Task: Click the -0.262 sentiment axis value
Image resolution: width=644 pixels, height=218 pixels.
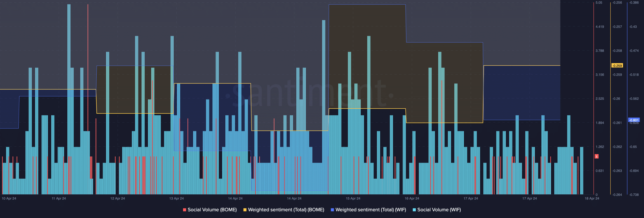Action: click(x=617, y=147)
